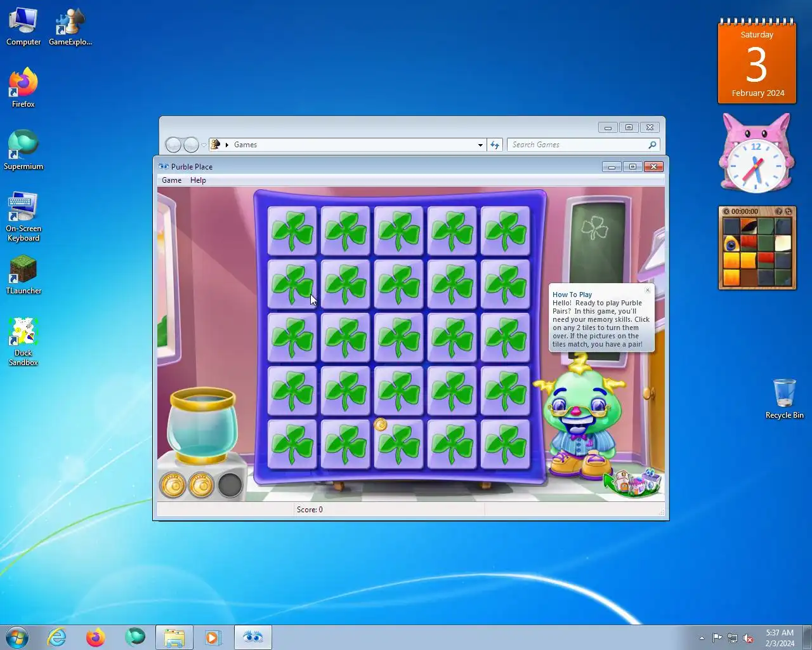
Task: Select Duck Sandbox desktop shortcut
Action: click(23, 342)
